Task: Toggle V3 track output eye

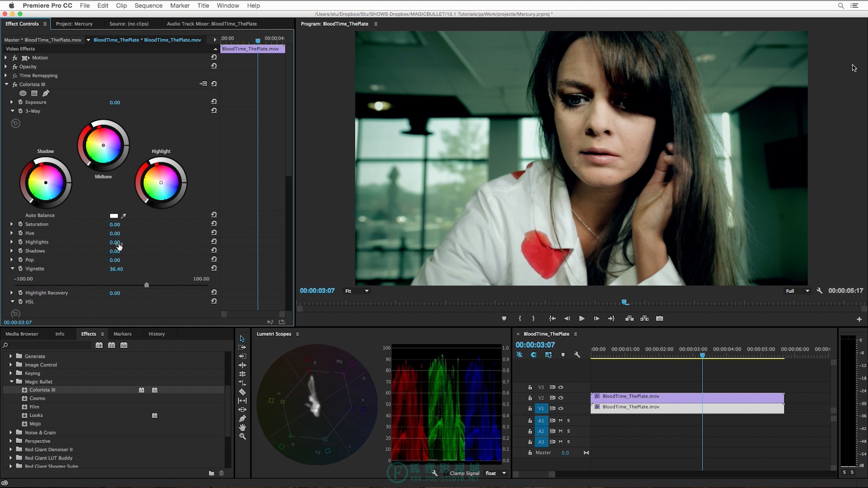Action: (561, 387)
